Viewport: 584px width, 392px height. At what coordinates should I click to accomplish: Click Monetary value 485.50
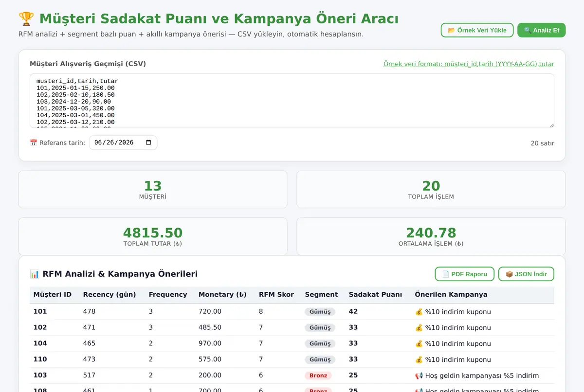[x=210, y=327]
